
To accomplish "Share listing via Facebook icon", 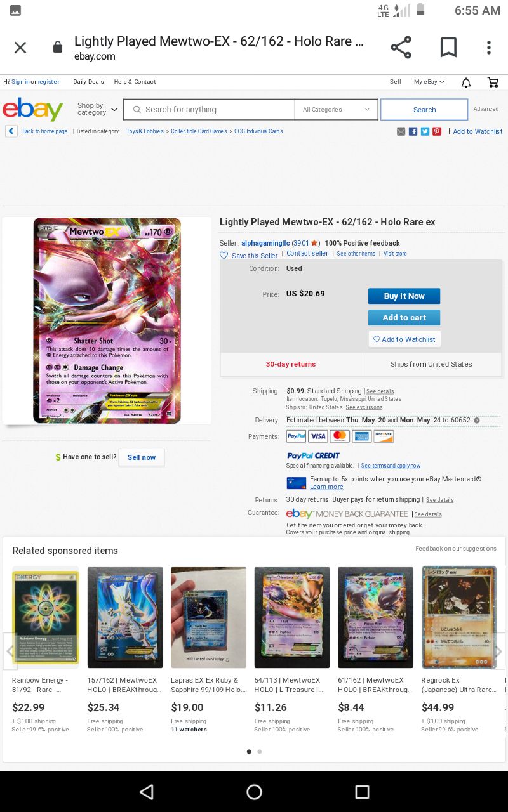I will 413,131.
